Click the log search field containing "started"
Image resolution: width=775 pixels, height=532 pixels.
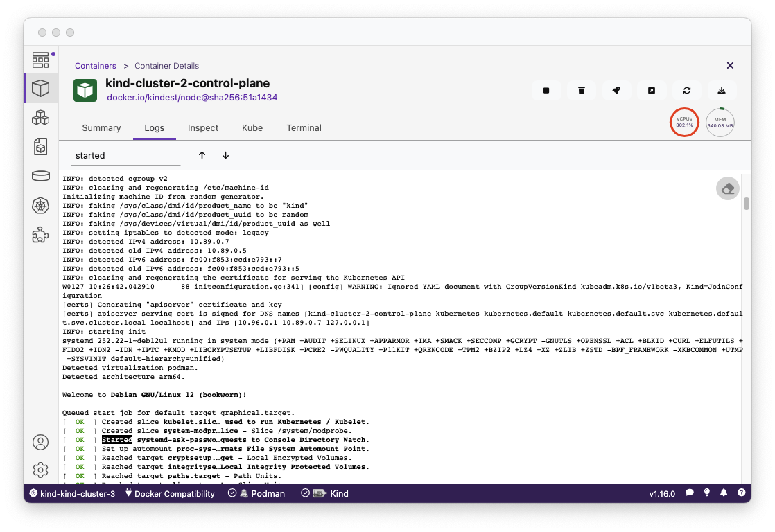click(125, 156)
